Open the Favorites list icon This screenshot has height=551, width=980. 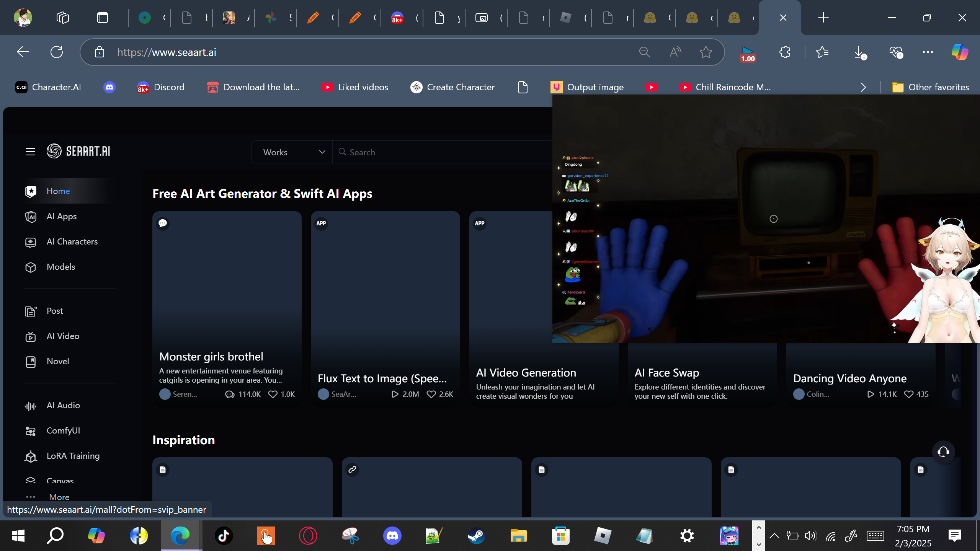pyautogui.click(x=822, y=52)
